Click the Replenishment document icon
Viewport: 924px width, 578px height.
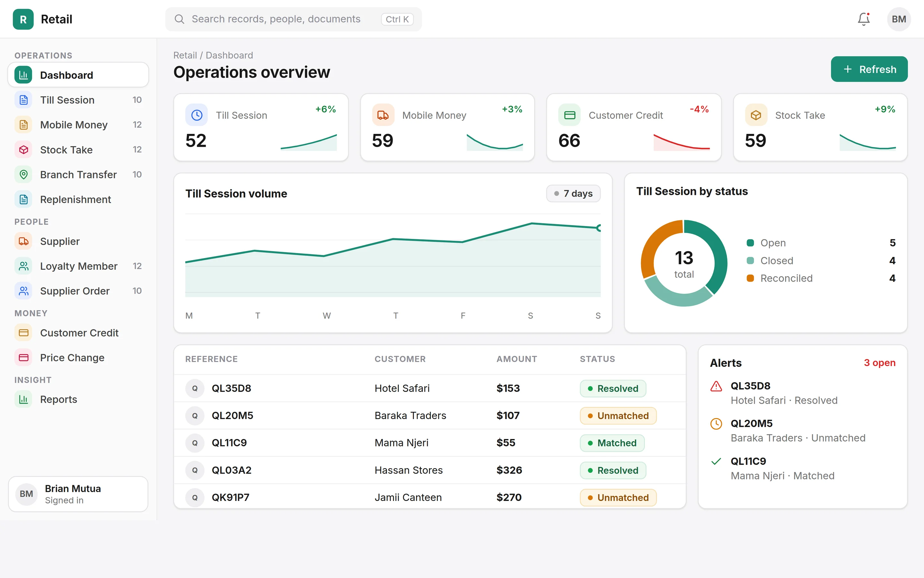click(24, 199)
